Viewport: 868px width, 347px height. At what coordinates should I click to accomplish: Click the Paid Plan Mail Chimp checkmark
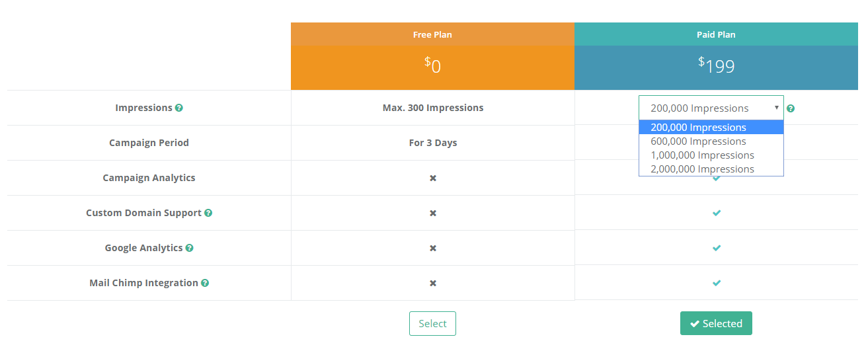pyautogui.click(x=717, y=283)
